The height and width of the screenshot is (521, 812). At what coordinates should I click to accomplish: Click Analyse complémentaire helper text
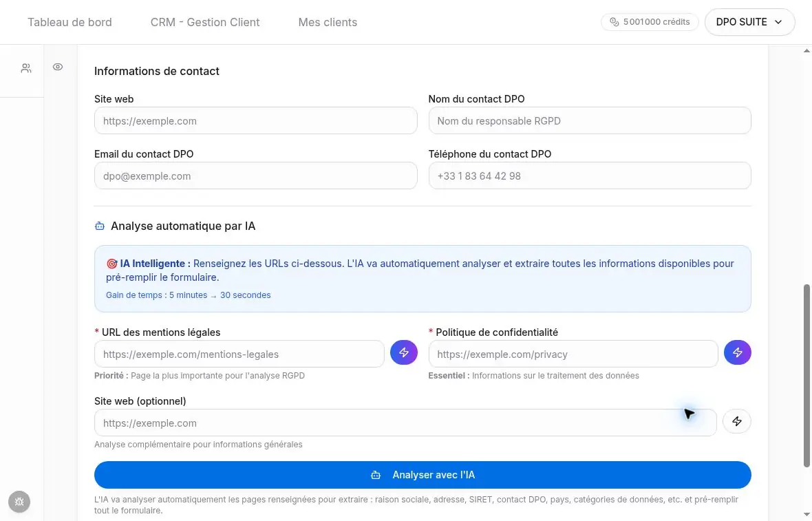click(x=198, y=445)
